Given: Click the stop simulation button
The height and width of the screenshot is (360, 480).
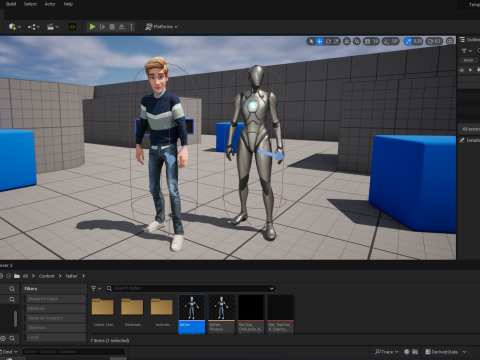Looking at the screenshot, I should click(112, 27).
